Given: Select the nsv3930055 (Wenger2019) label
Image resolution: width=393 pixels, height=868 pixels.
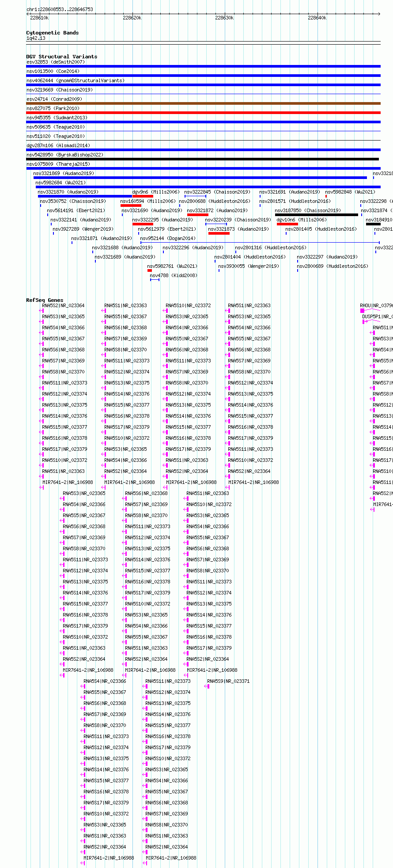Looking at the screenshot, I should pyautogui.click(x=249, y=266).
